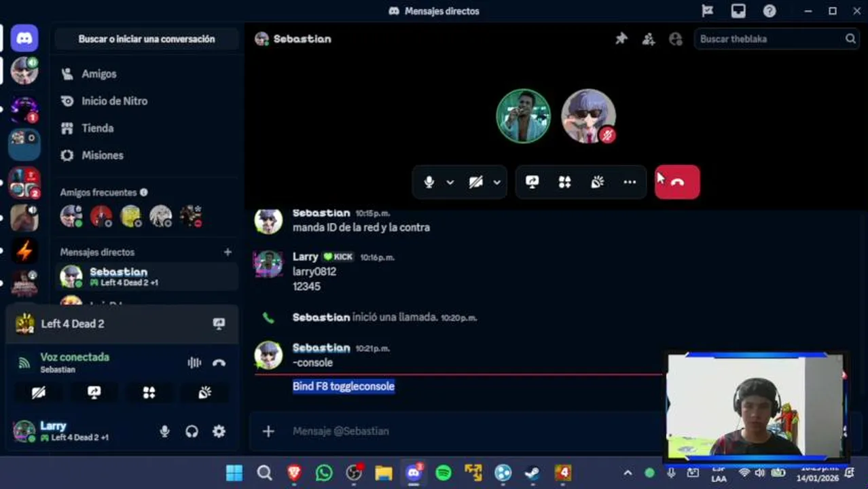Open soundboard in voice panel
The image size is (868, 489).
204,393
